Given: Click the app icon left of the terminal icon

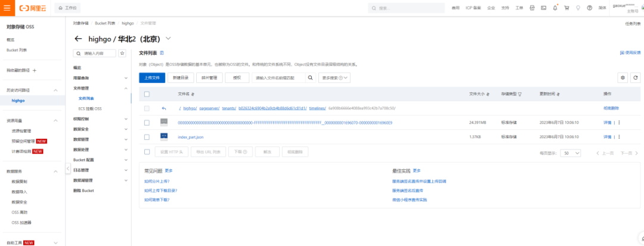Looking at the screenshot, I should pyautogui.click(x=532, y=8).
